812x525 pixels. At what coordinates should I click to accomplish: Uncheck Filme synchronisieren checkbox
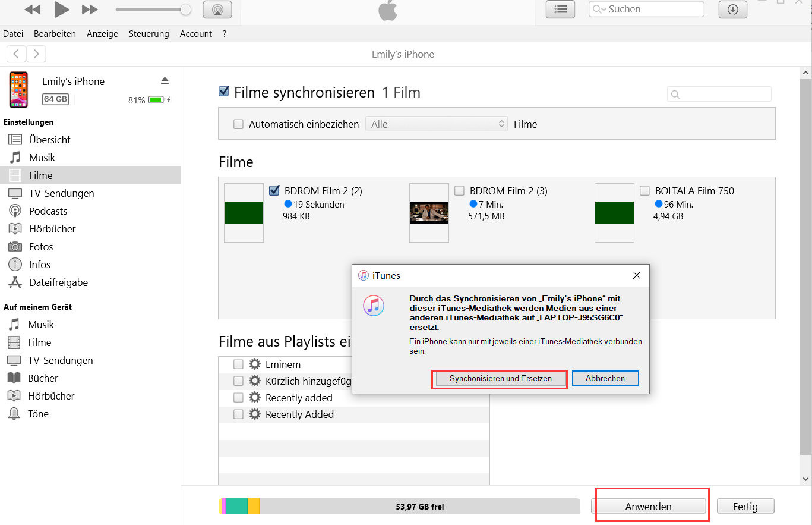click(224, 91)
